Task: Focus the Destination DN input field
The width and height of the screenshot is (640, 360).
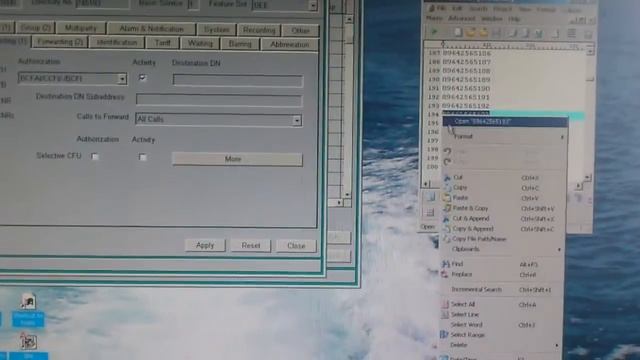Action: (238, 80)
